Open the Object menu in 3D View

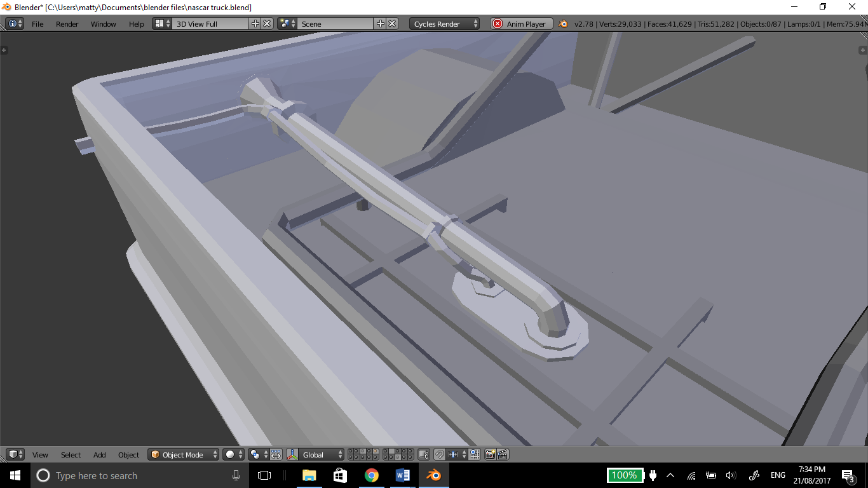coord(128,455)
